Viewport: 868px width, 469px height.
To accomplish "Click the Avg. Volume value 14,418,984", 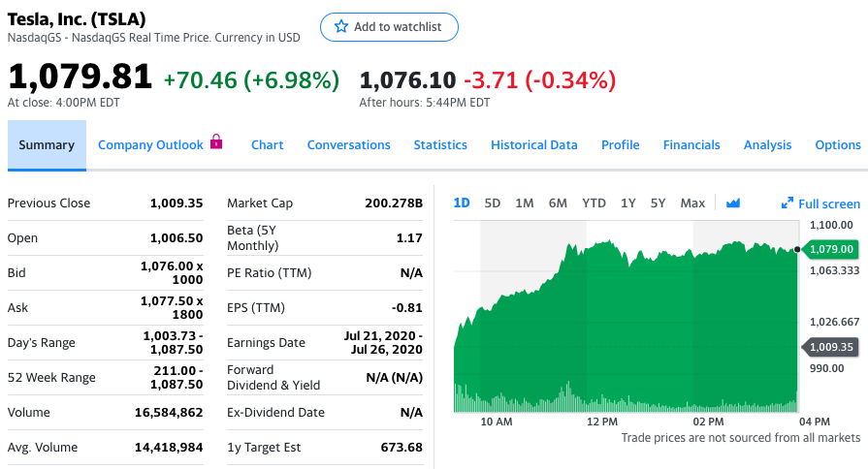I will 169,447.
